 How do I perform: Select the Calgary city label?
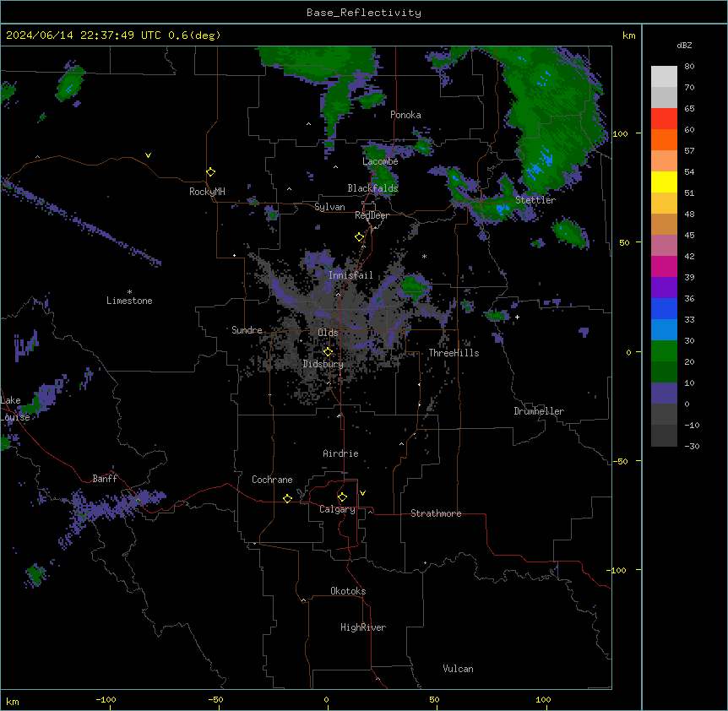coord(337,509)
